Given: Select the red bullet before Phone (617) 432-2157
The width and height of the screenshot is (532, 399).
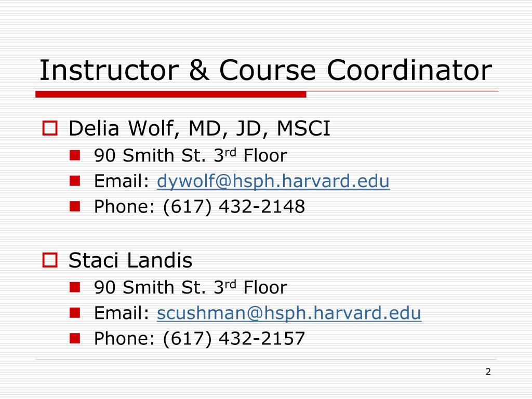Looking at the screenshot, I should (75, 338).
